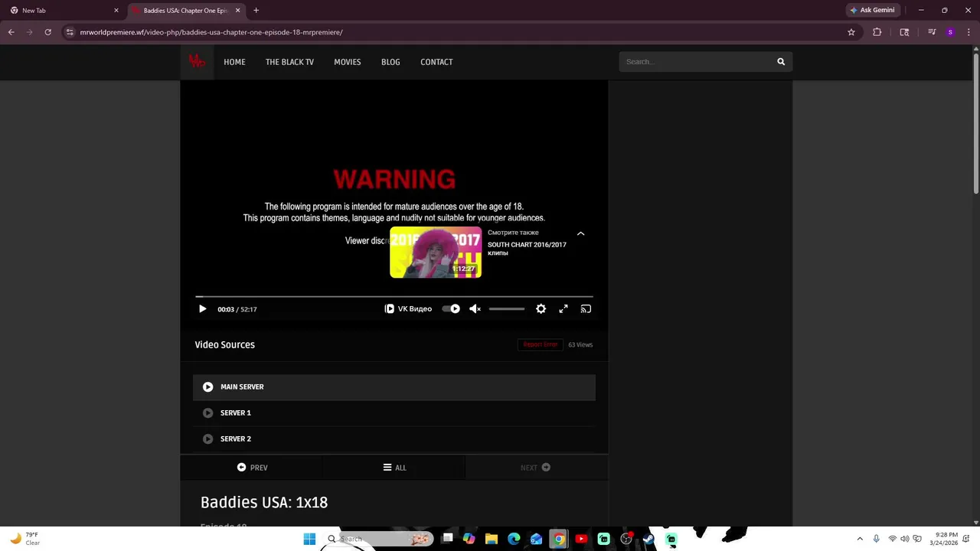
Task: Show hidden system tray icons
Action: [860, 539]
